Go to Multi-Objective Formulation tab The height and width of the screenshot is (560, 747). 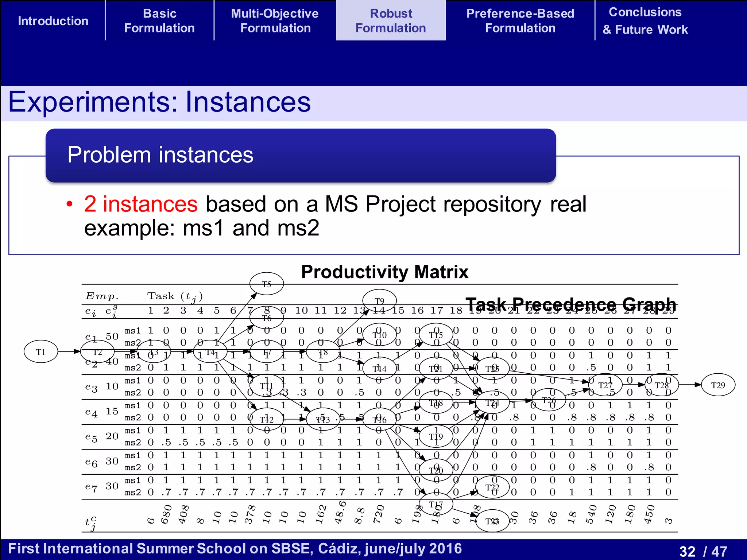[275, 21]
